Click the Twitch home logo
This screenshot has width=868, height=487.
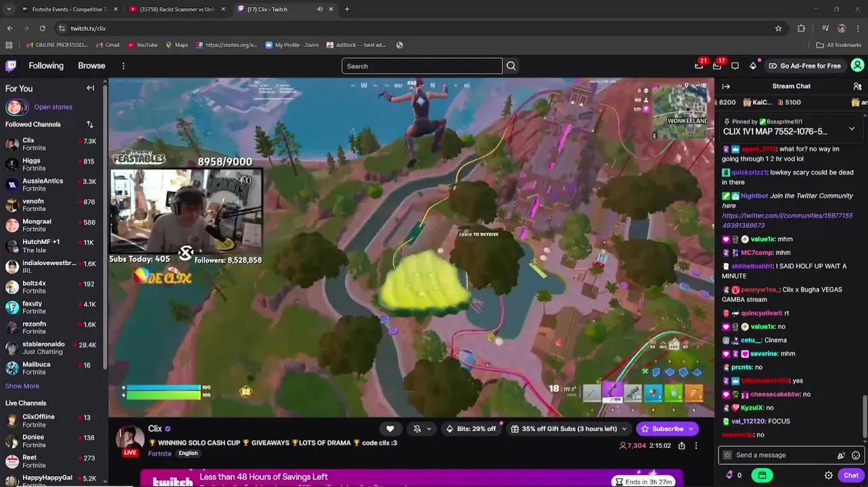tap(11, 66)
